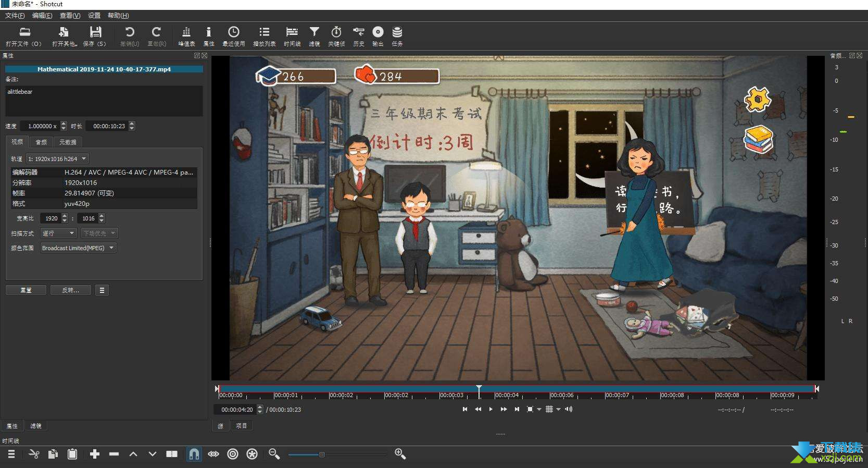Open the 关键帧 keyframes stopwatch icon
The width and height of the screenshot is (868, 468).
pyautogui.click(x=336, y=36)
